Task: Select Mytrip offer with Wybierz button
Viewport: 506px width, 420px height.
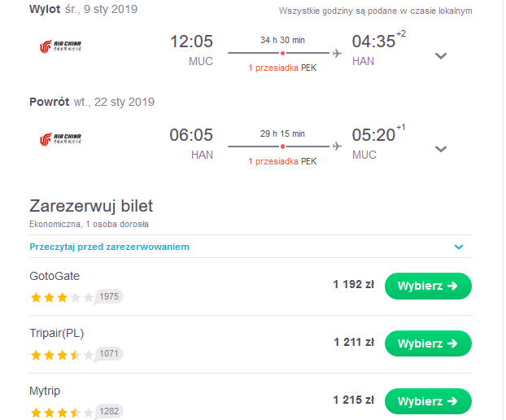Action: tap(428, 401)
